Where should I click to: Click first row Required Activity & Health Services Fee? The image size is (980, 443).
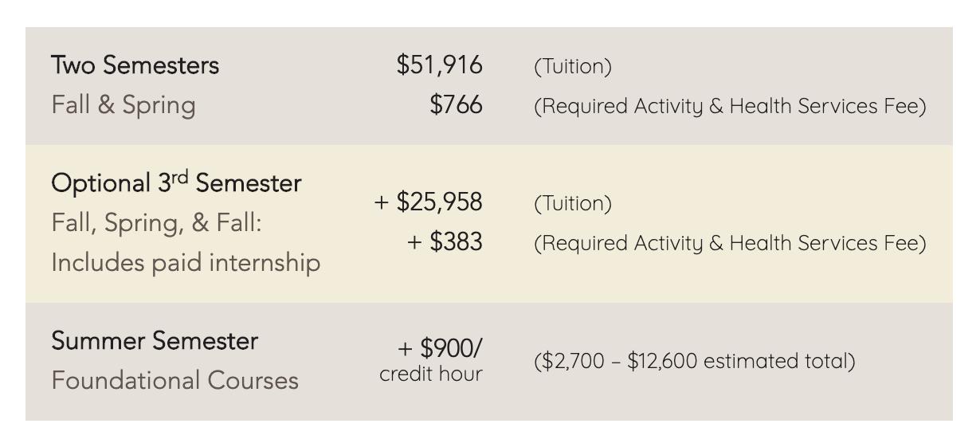point(729,106)
